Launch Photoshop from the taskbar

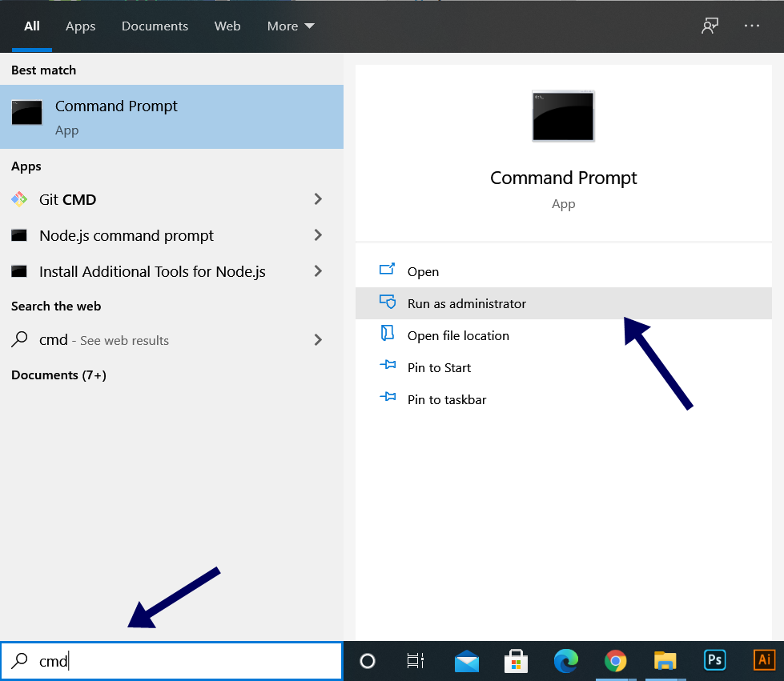pyautogui.click(x=714, y=661)
